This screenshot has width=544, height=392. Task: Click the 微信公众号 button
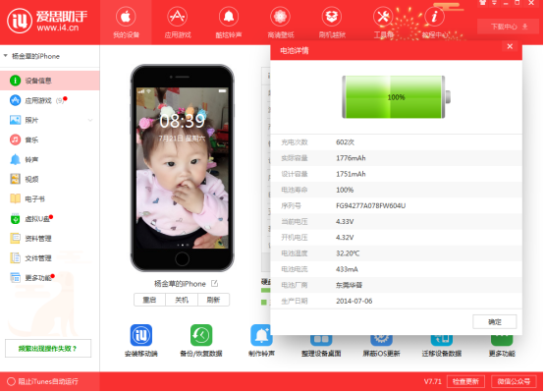(514, 381)
